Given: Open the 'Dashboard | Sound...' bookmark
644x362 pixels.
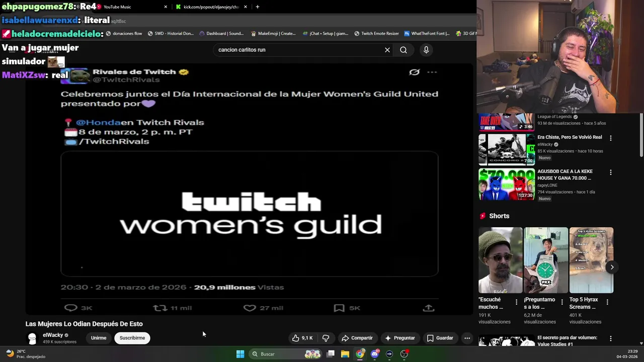Looking at the screenshot, I should pos(221,34).
